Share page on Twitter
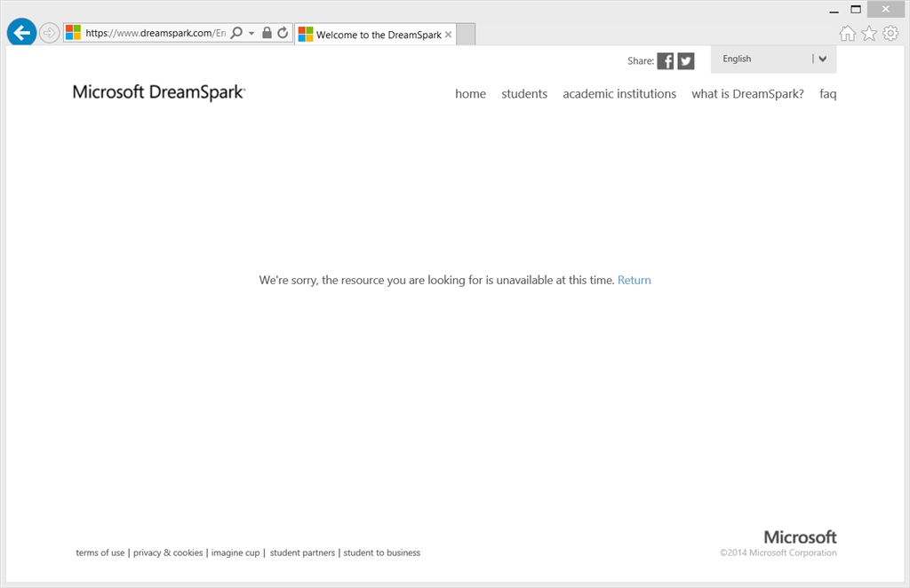 pos(686,61)
